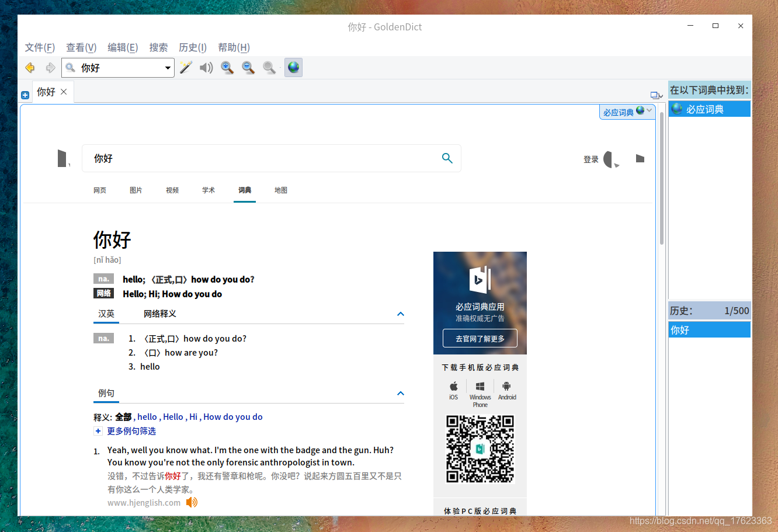Toggle the globe dictionary group button
Viewport: 778px width, 532px height.
click(x=293, y=68)
